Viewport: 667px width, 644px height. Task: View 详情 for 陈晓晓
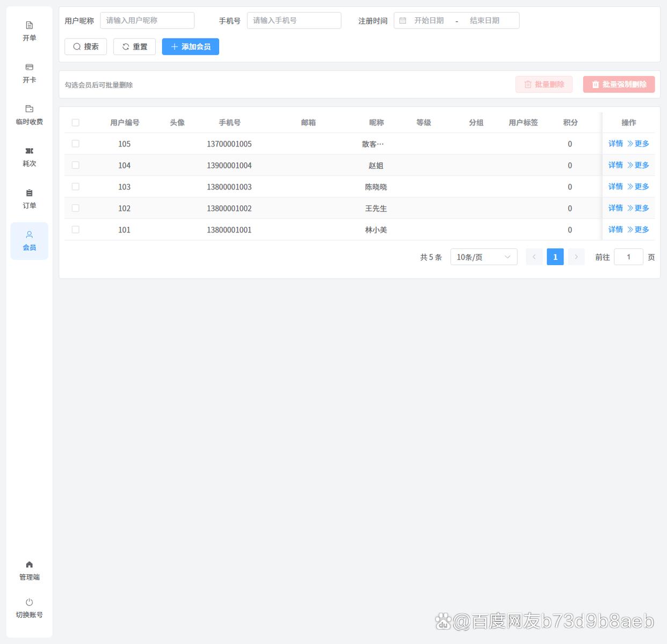[615, 187]
